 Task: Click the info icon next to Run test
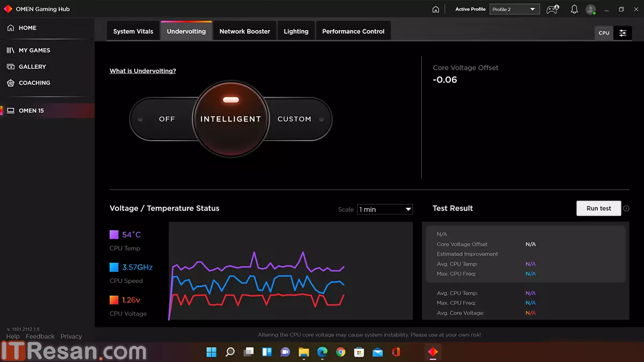[626, 209]
